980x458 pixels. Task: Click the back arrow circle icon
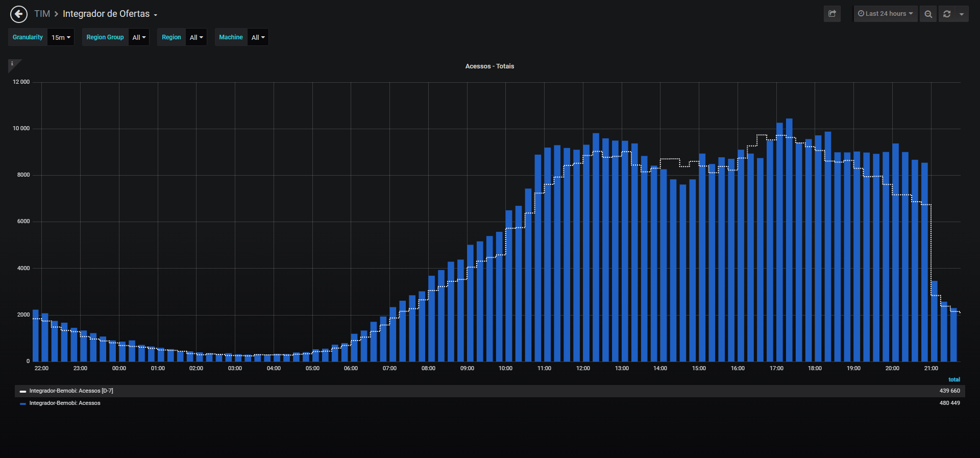point(19,14)
